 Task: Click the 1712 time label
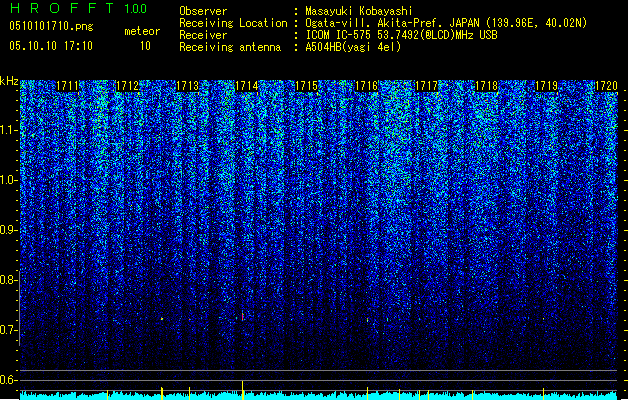[127, 86]
